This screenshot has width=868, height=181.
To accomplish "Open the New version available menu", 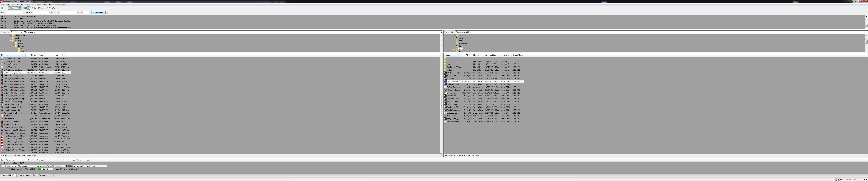I will click(x=58, y=5).
